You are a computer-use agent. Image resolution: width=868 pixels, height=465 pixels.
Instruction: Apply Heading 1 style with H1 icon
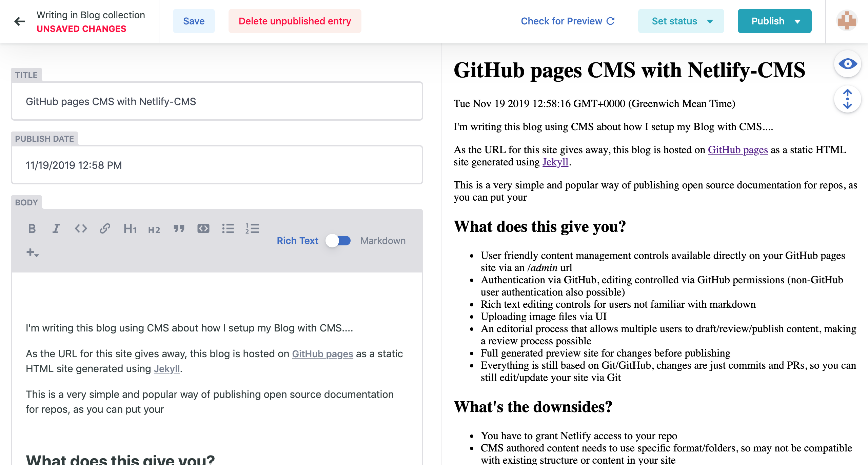coord(130,229)
